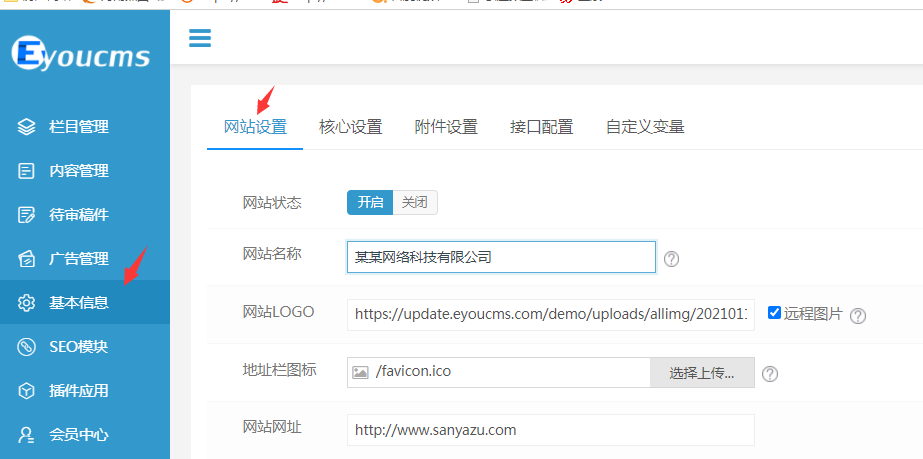
Task: Click the 广告管理 icon in sidebar
Action: click(x=27, y=259)
